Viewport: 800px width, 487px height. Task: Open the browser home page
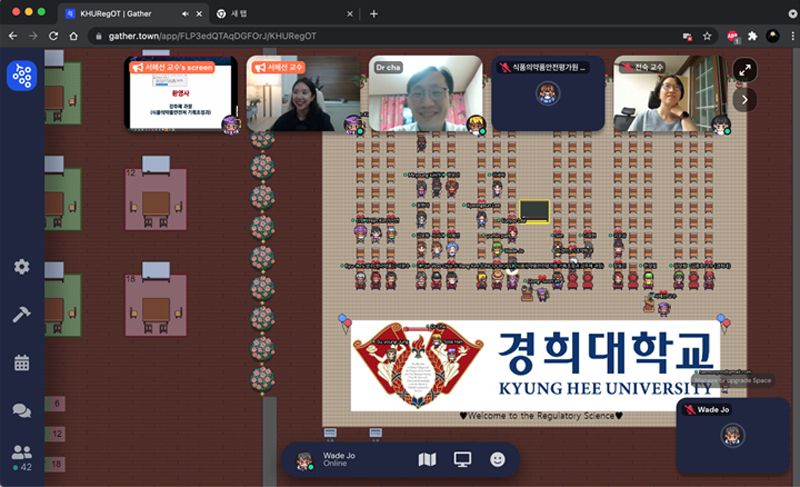73,36
